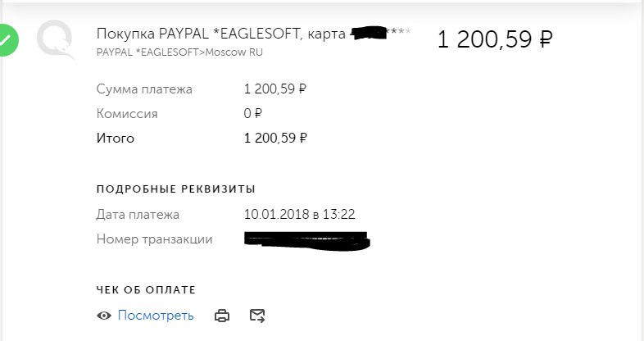Viewport: 644px width, 341px height.
Task: Click the ЧЕК ОБ ОПЛАТЕ section header
Action: (146, 289)
